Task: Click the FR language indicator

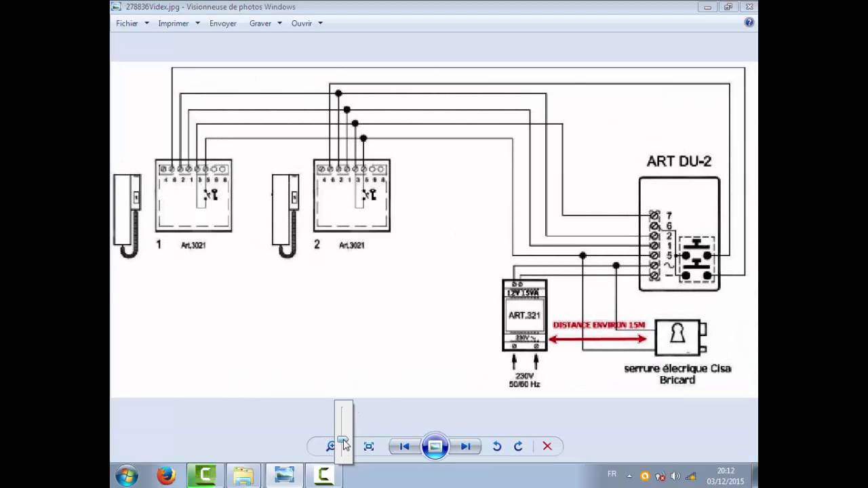Action: pos(612,474)
